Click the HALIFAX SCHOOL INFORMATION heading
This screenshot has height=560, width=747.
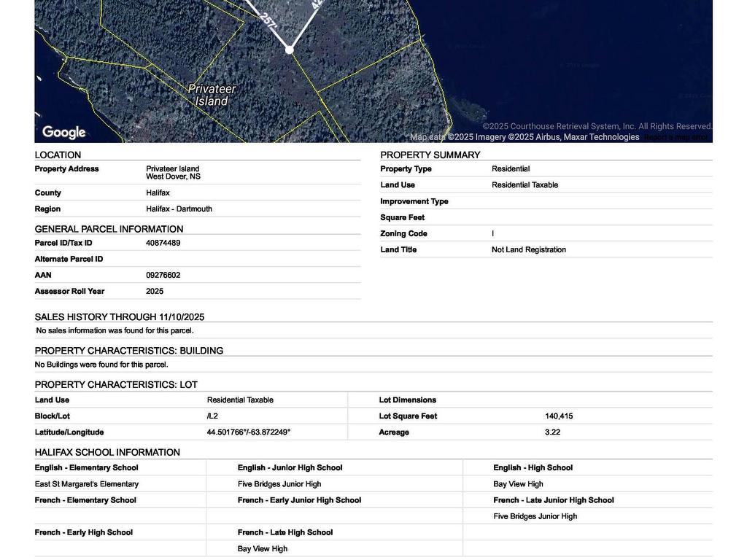[107, 452]
